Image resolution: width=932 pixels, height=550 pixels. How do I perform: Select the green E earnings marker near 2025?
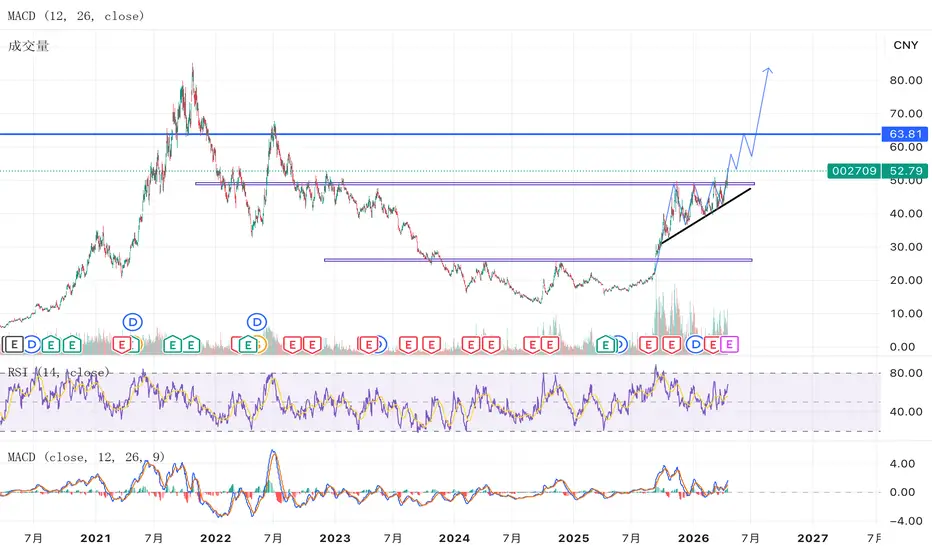[606, 344]
